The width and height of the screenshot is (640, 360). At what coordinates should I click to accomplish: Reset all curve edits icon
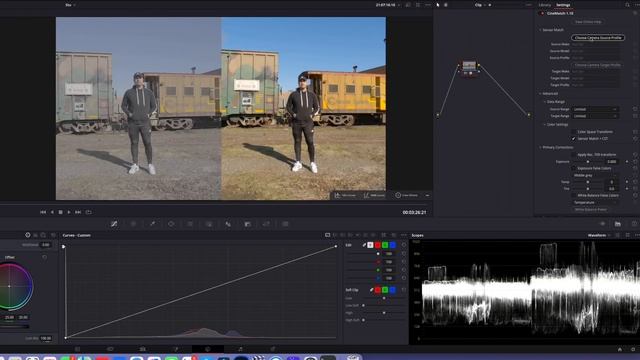404,245
